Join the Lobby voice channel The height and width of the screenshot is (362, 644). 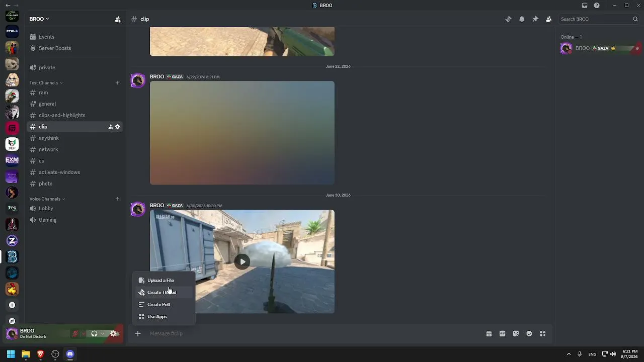click(x=74, y=208)
